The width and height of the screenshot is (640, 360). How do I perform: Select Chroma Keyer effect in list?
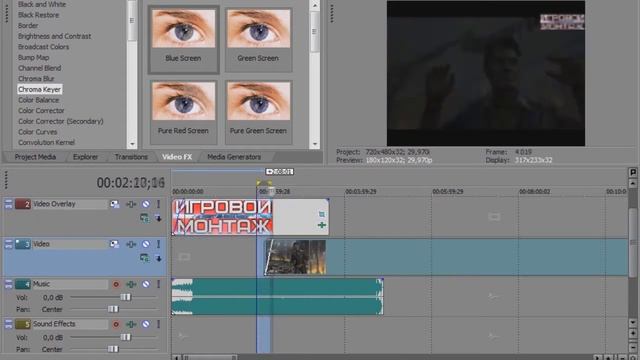pos(40,89)
